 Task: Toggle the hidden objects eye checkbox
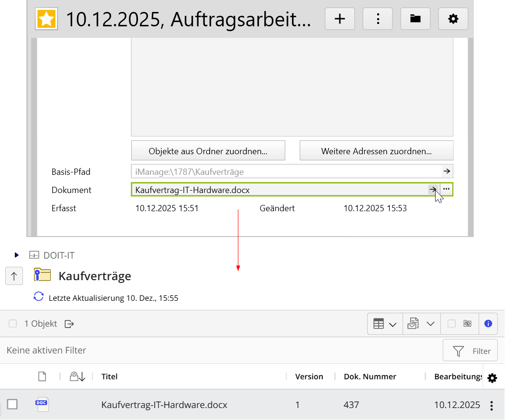(451, 324)
